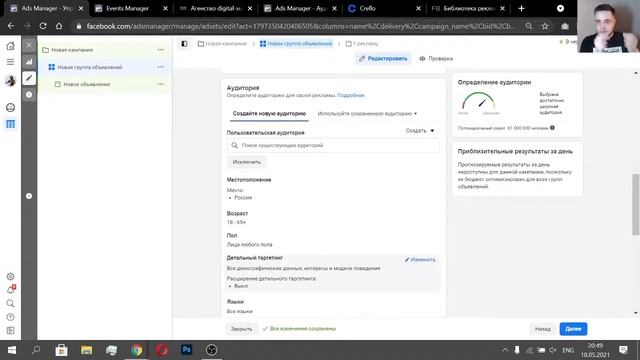Viewport: 640px width, 360px height.
Task: Click the Лица любого пола value
Action: 249,244
